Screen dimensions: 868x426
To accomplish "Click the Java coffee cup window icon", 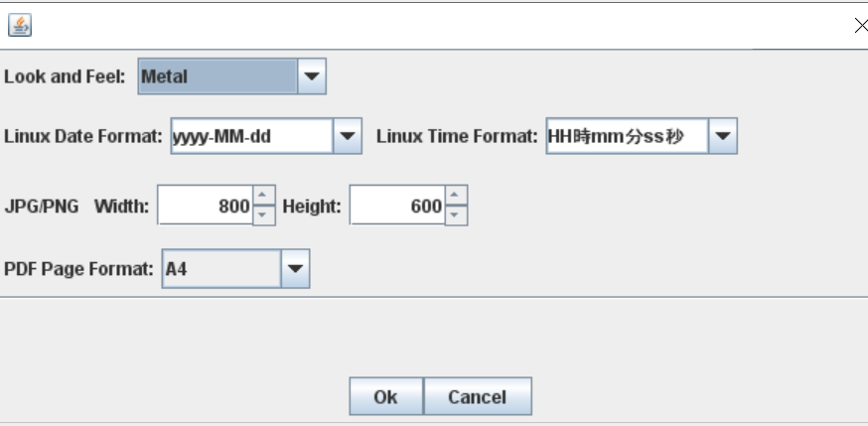I will coord(20,26).
